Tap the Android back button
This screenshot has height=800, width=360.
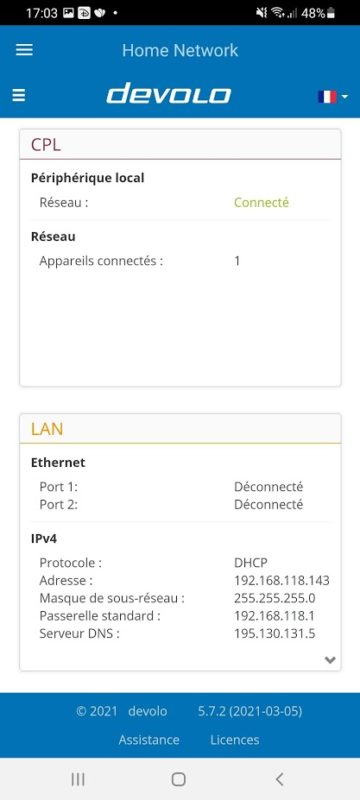click(279, 779)
